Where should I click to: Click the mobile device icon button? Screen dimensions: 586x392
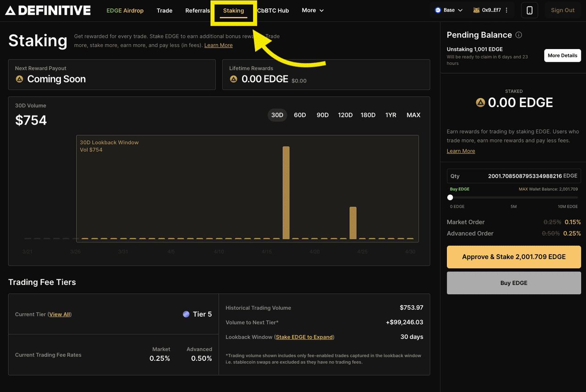[529, 11]
